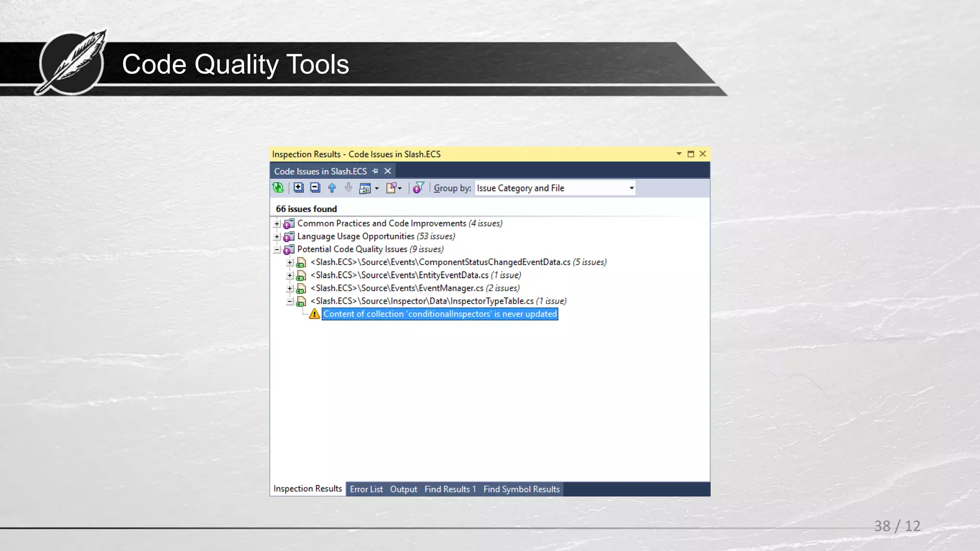Expand Common Practices and Code Improvements

[277, 223]
